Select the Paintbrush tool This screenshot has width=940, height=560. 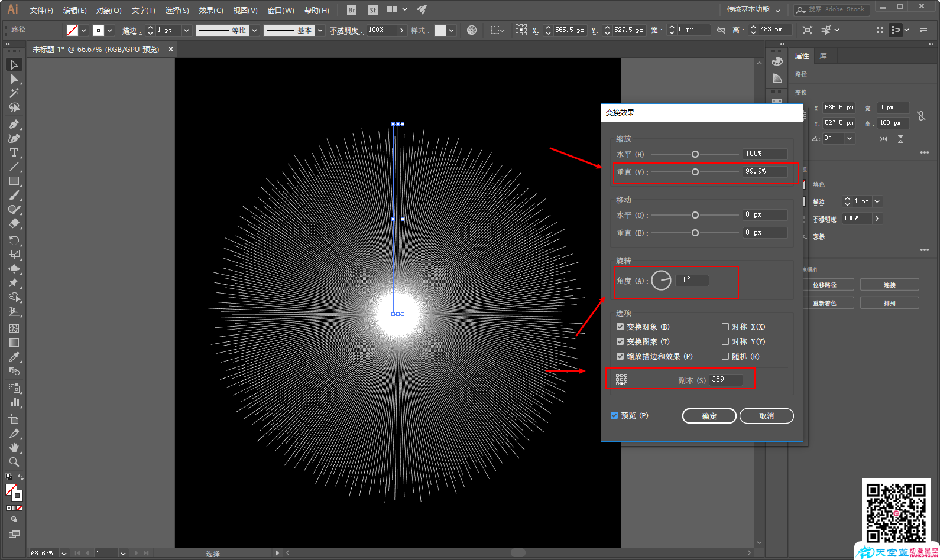tap(14, 196)
